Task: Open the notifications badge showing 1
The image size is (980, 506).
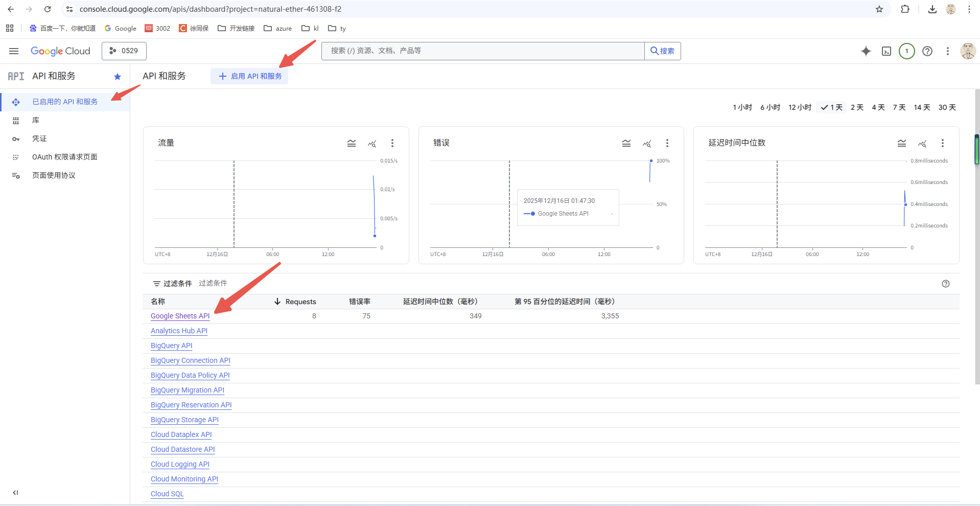Action: [907, 51]
